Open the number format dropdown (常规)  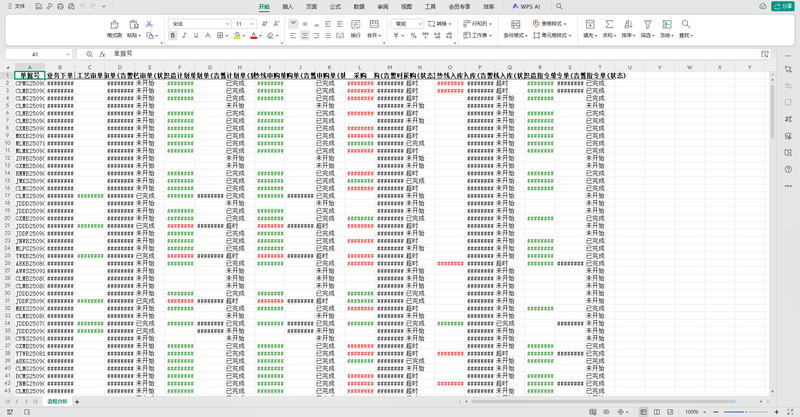[x=408, y=22]
